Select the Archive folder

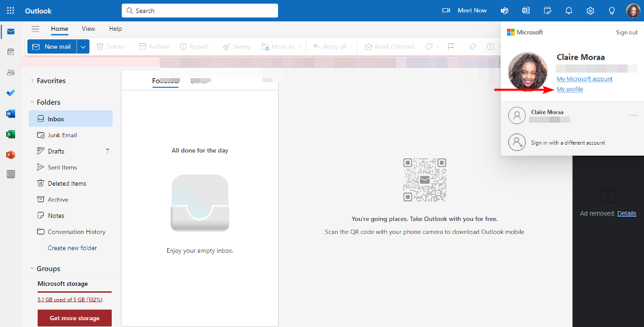click(x=71, y=199)
